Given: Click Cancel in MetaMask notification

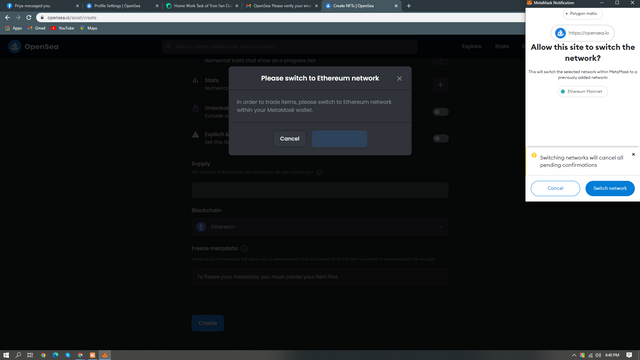Looking at the screenshot, I should coord(555,188).
